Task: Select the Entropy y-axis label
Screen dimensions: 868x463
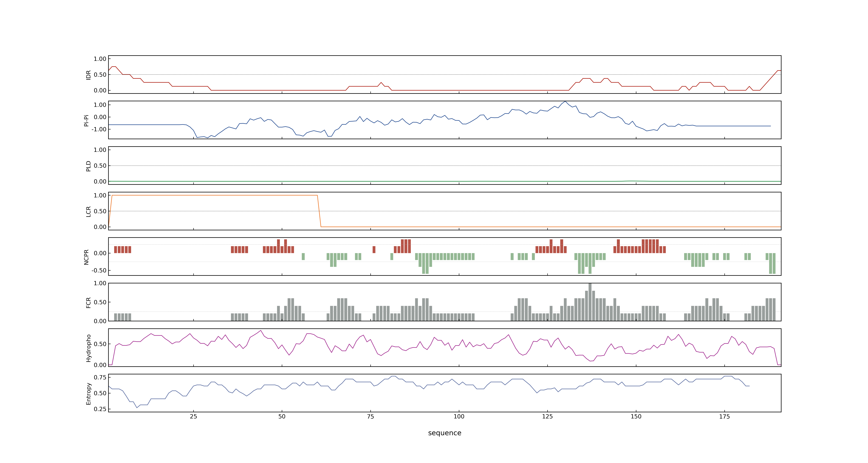Action: [88, 394]
